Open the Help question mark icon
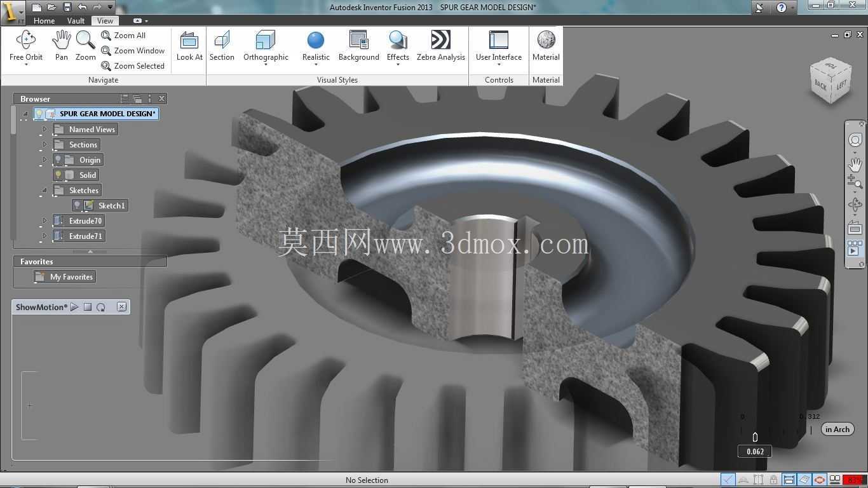Image resolution: width=868 pixels, height=488 pixels. pyautogui.click(x=782, y=8)
